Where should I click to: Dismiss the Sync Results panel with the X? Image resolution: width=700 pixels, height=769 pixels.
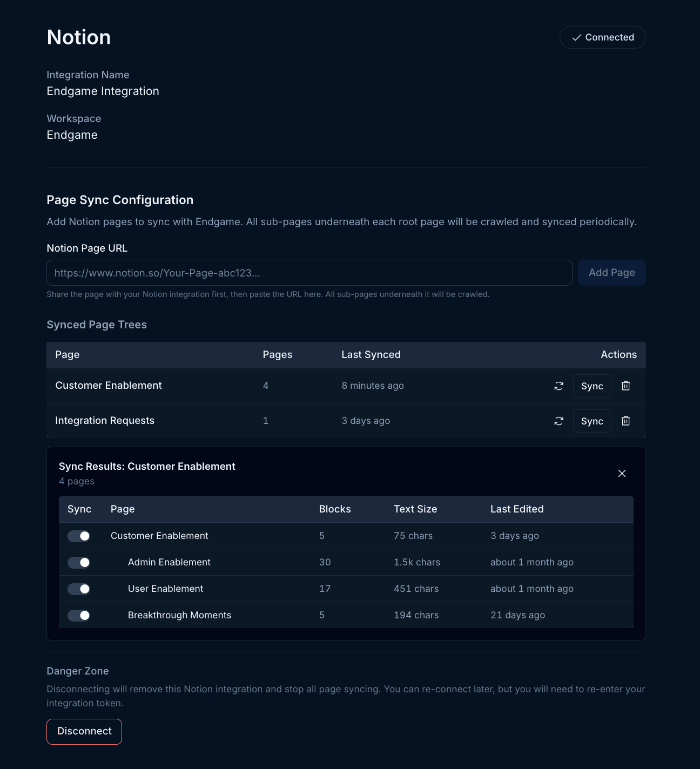(x=622, y=473)
